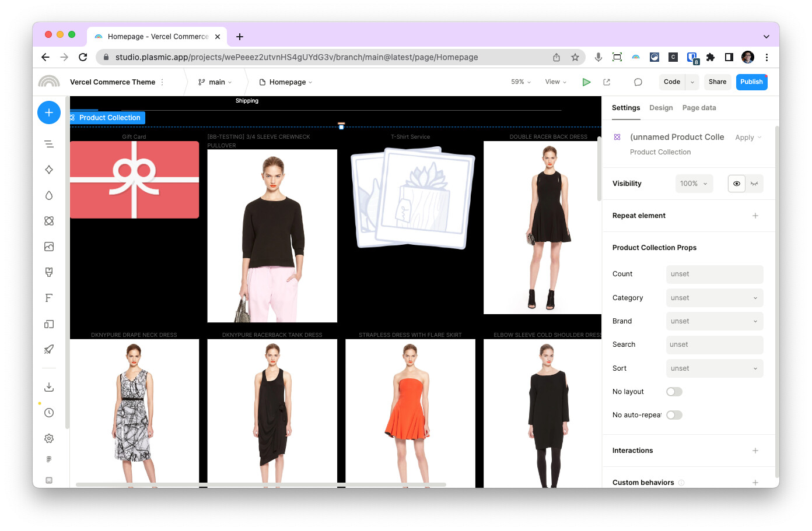812x531 pixels.
Task: Open the image assets icon in sidebar
Action: coord(49,247)
